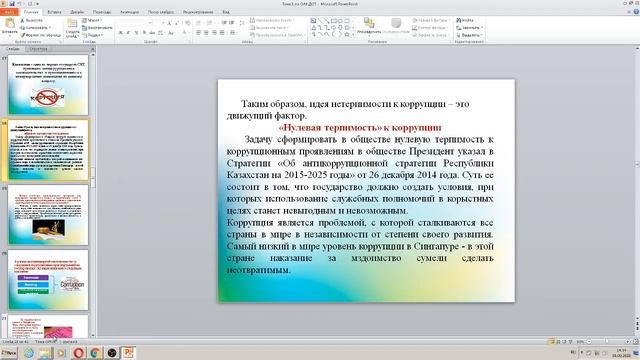Click heading «Нулевая терпимость» к коррупции

click(x=360, y=128)
